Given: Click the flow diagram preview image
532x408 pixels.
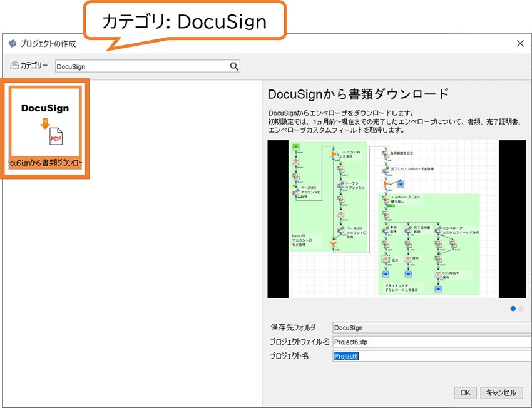Looking at the screenshot, I should click(397, 219).
